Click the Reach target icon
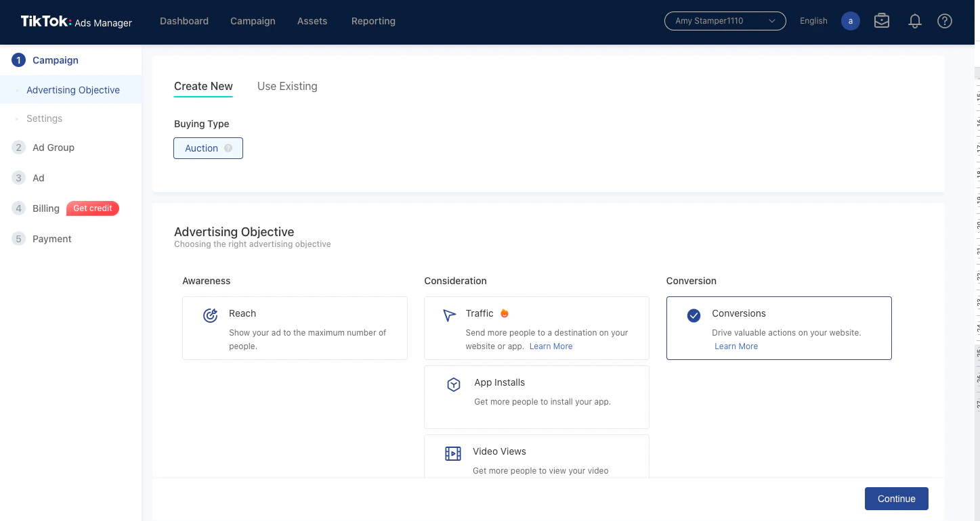 click(211, 315)
